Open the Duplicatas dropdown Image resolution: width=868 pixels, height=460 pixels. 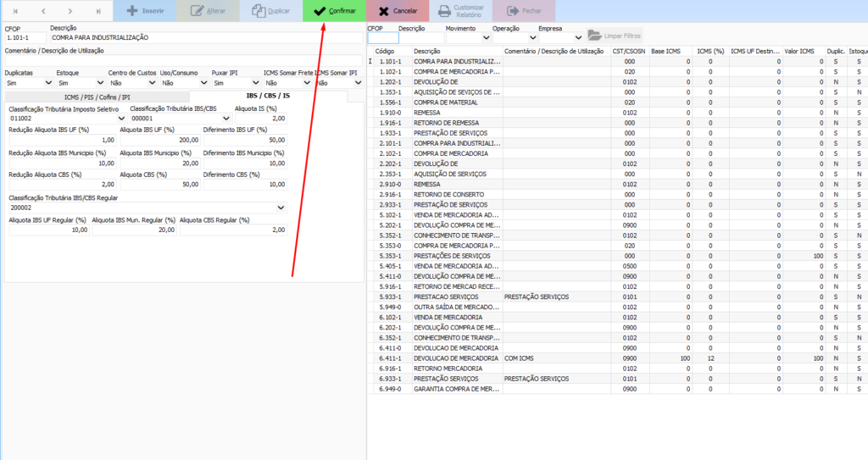pos(47,83)
